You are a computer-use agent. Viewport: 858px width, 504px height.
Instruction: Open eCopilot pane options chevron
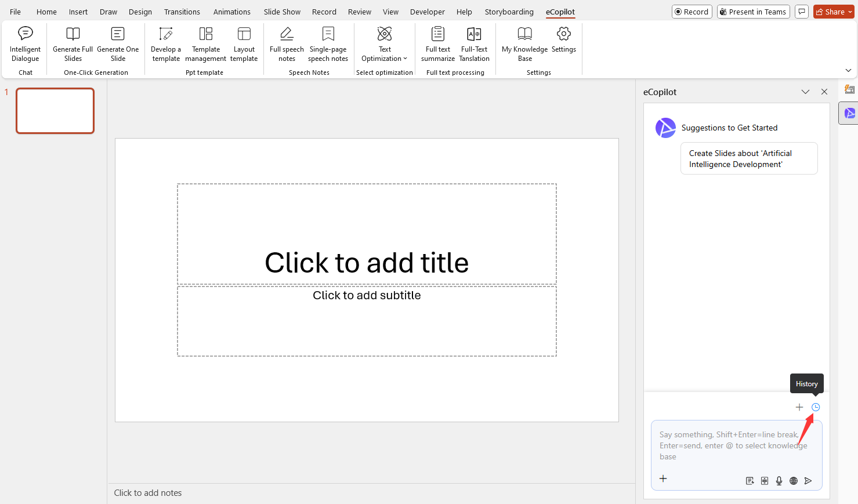pyautogui.click(x=805, y=92)
